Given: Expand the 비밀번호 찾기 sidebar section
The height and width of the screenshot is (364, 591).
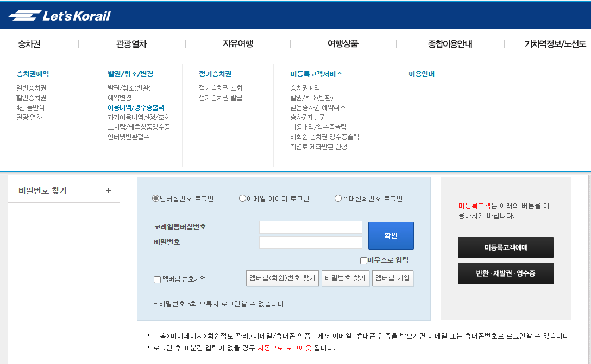Looking at the screenshot, I should tap(62, 190).
